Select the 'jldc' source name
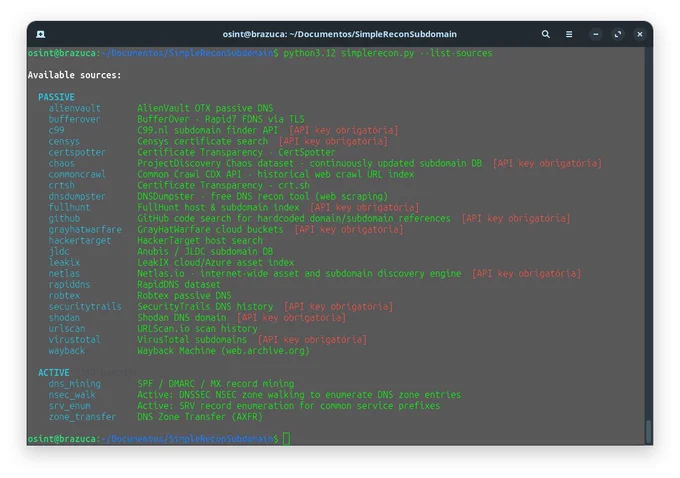This screenshot has height=478, width=680. pyautogui.click(x=59, y=252)
